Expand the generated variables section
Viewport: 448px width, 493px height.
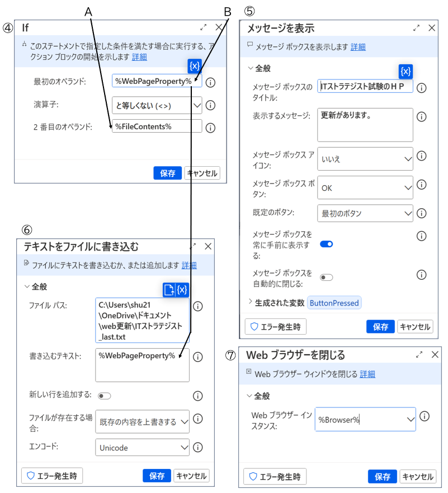tap(250, 303)
